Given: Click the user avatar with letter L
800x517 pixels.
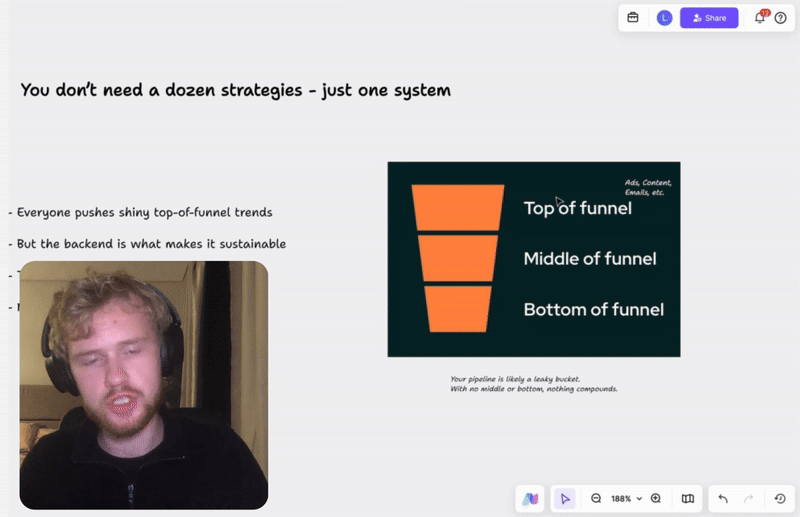Looking at the screenshot, I should [x=664, y=18].
